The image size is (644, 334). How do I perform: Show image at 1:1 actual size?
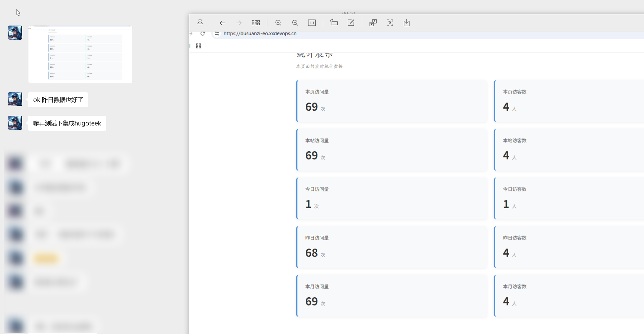click(312, 23)
